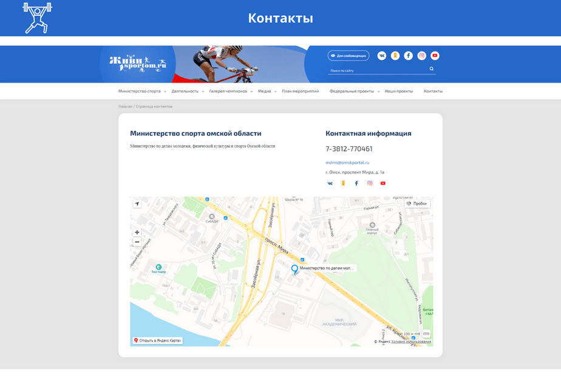Open Facebook icon in the site header
The height and width of the screenshot is (392, 561).
(408, 55)
